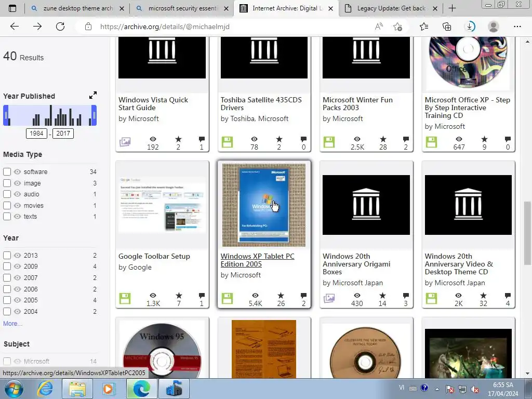Open Windows XP Tablet PC Edition 2005 link
Screen dimensions: 532x399
click(x=257, y=260)
